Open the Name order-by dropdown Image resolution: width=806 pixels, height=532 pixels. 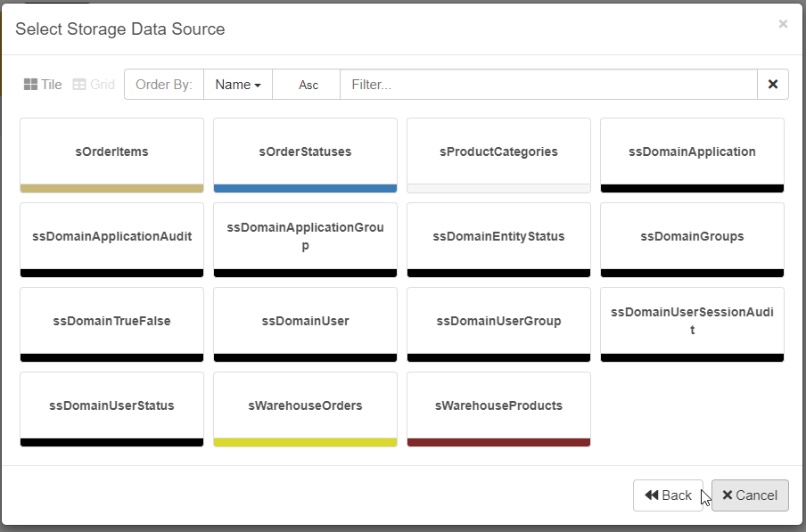tap(237, 85)
